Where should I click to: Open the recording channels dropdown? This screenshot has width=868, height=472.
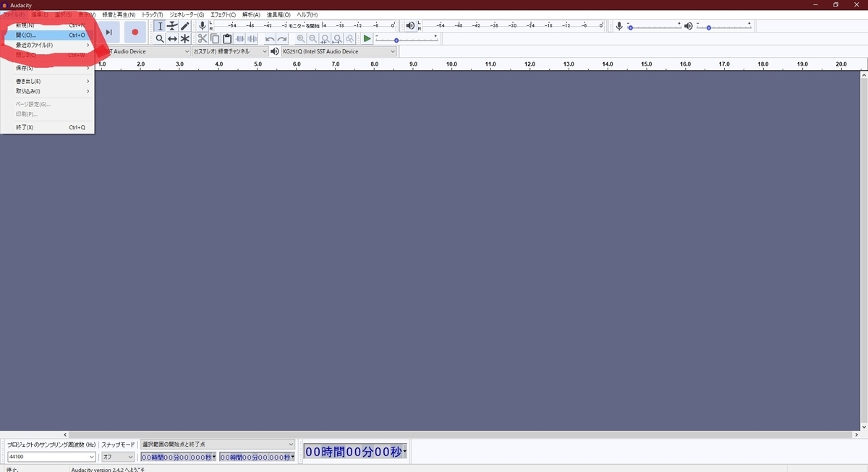(228, 51)
